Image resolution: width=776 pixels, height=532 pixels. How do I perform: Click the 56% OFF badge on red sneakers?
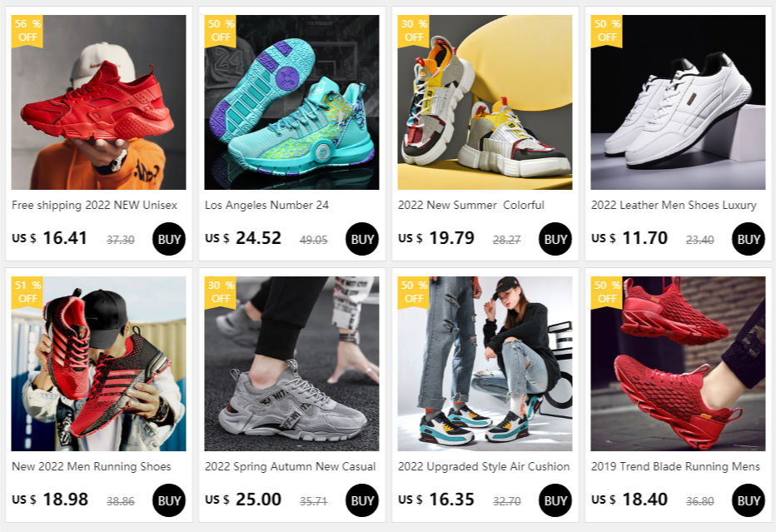click(27, 31)
